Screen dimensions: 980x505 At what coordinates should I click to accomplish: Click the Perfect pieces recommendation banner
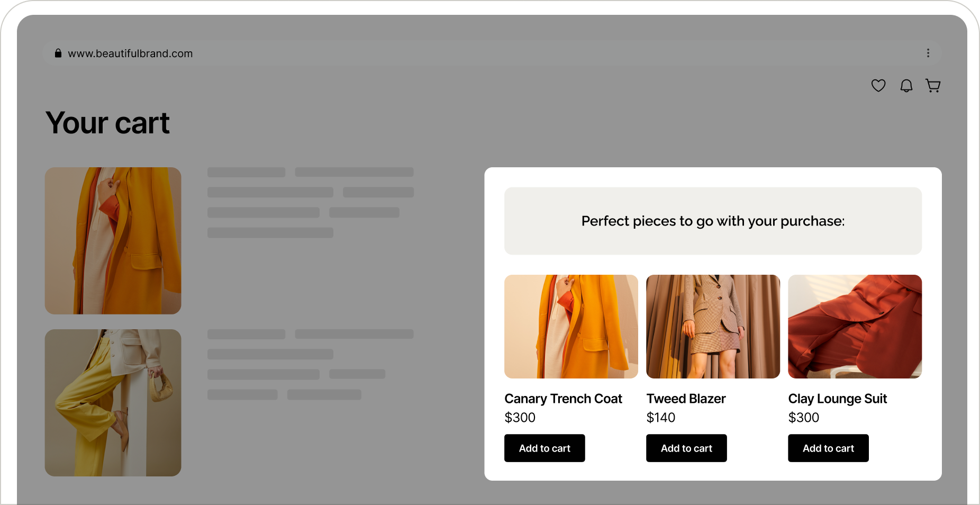coord(713,221)
